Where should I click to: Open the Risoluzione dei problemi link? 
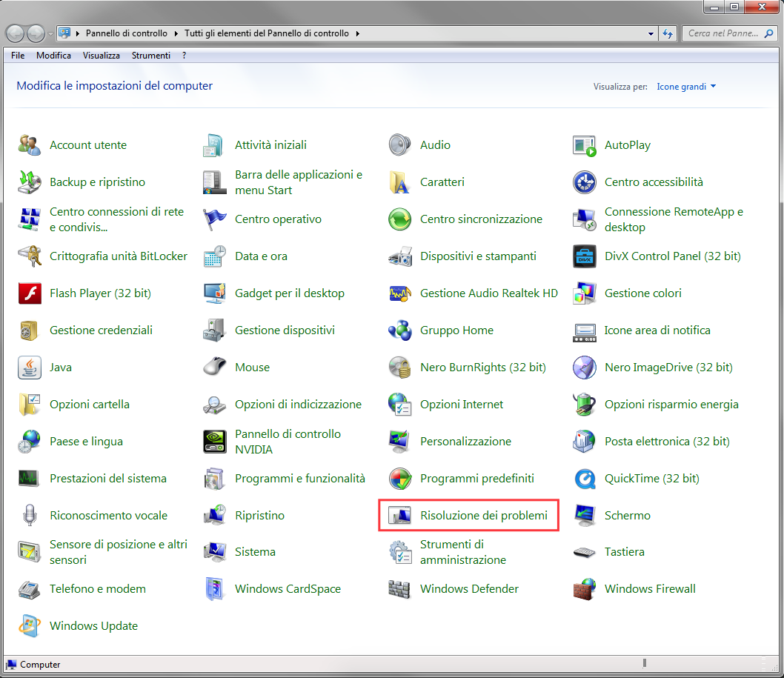pos(483,516)
